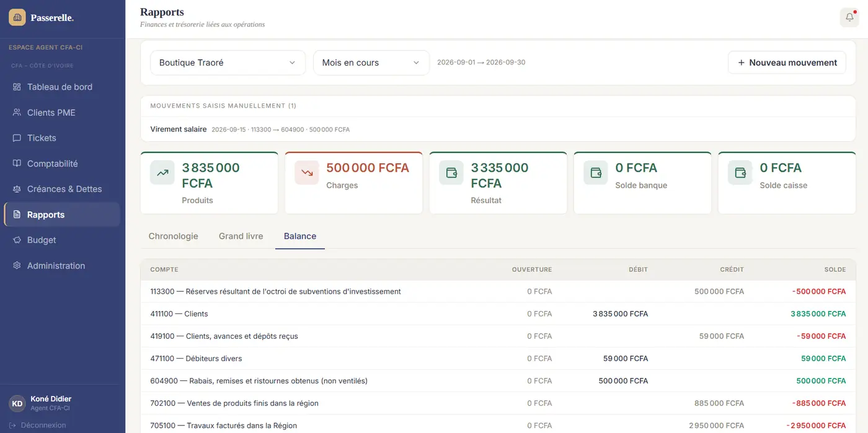
Task: Select the 411100 — Clients row
Action: pos(498,314)
